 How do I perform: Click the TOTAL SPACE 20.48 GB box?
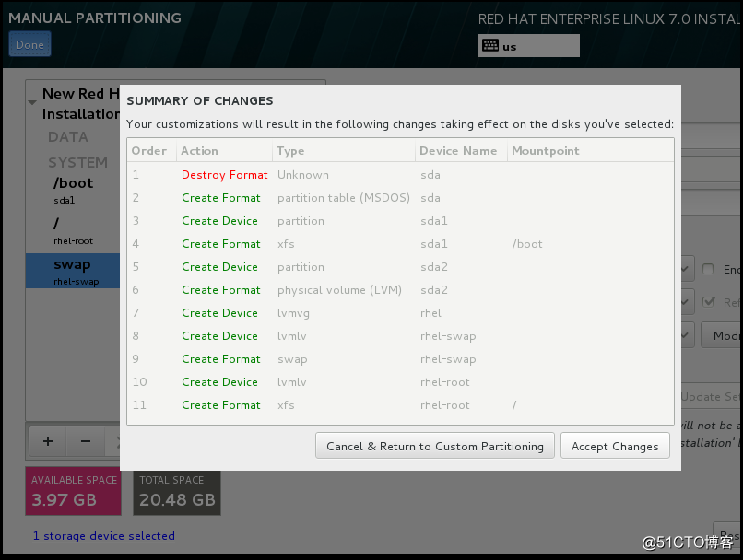pyautogui.click(x=177, y=492)
